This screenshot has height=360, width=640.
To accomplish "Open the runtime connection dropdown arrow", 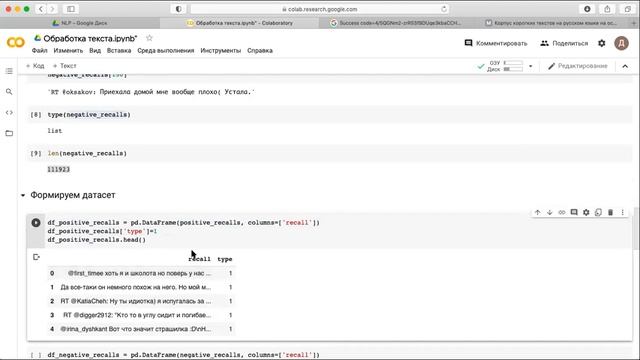I will pos(531,66).
